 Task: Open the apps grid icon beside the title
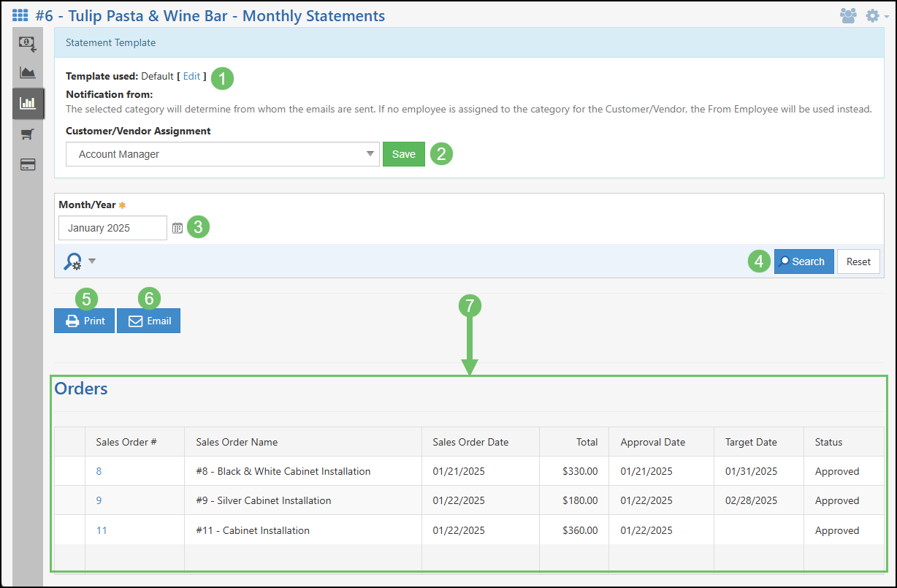(20, 15)
